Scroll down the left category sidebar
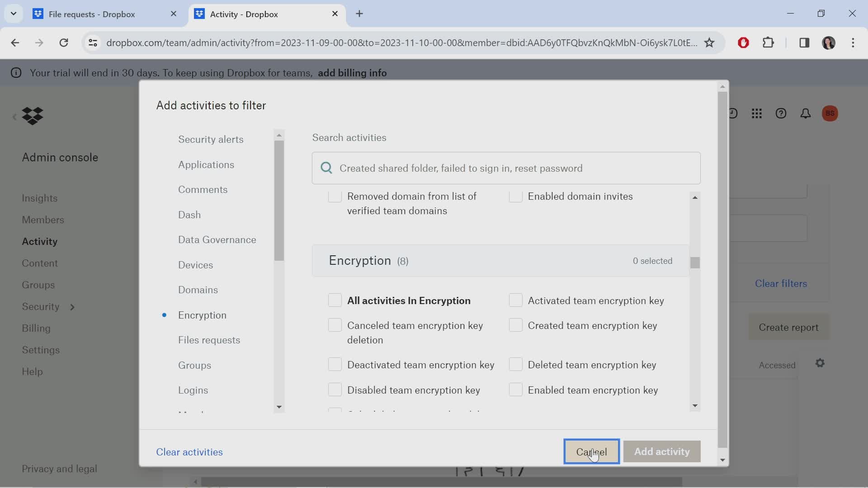This screenshot has width=868, height=488. (278, 406)
